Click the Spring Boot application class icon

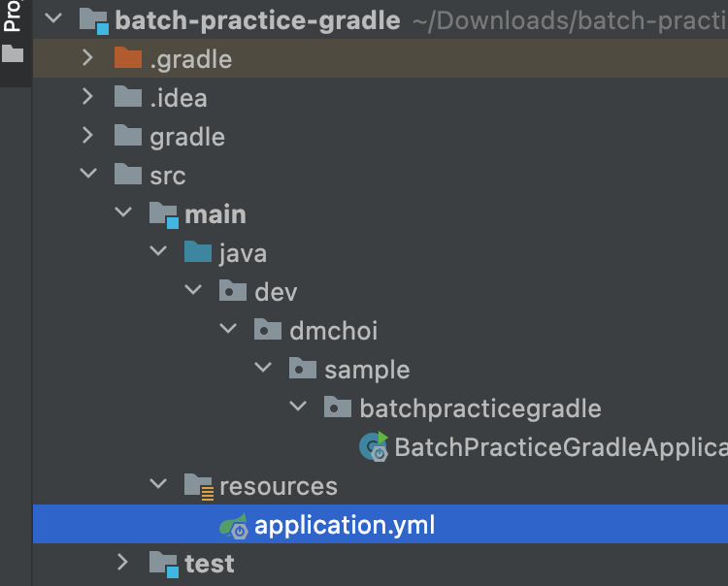(374, 446)
